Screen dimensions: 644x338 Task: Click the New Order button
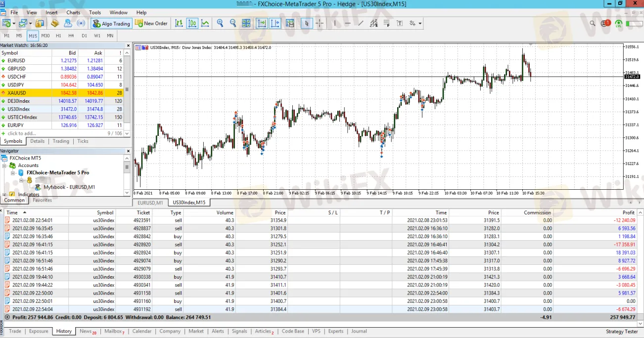pos(151,23)
